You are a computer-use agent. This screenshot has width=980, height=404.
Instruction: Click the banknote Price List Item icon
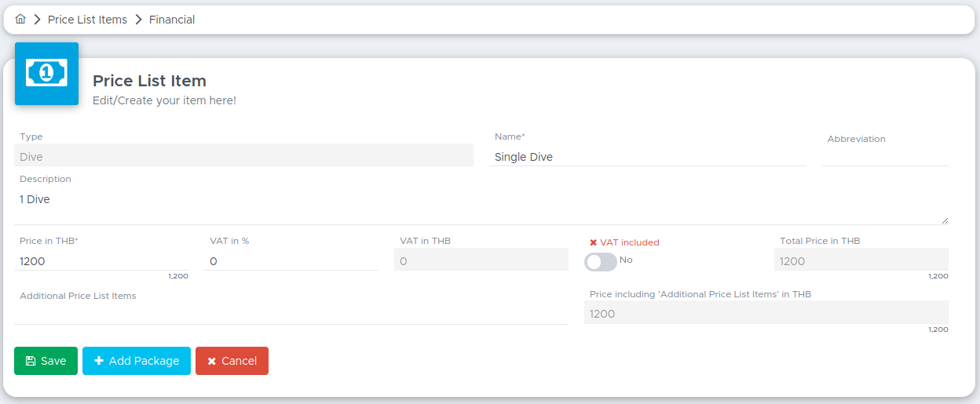pos(46,74)
